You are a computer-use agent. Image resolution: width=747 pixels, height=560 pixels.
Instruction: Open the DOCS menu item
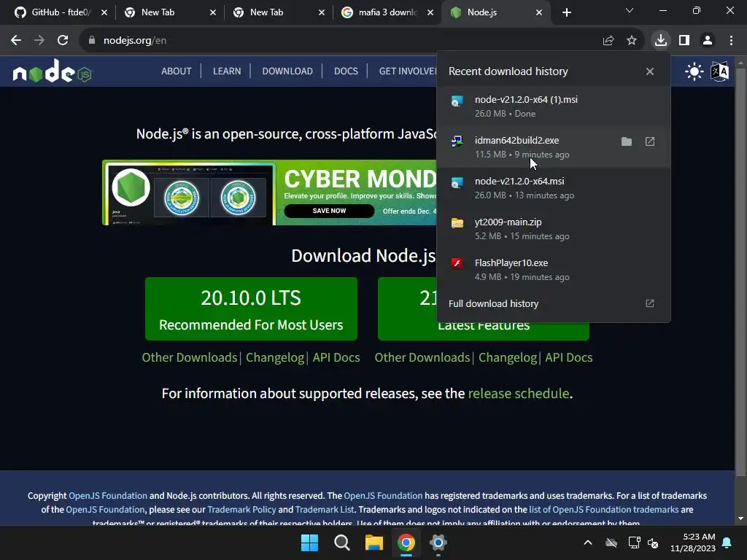click(x=346, y=71)
